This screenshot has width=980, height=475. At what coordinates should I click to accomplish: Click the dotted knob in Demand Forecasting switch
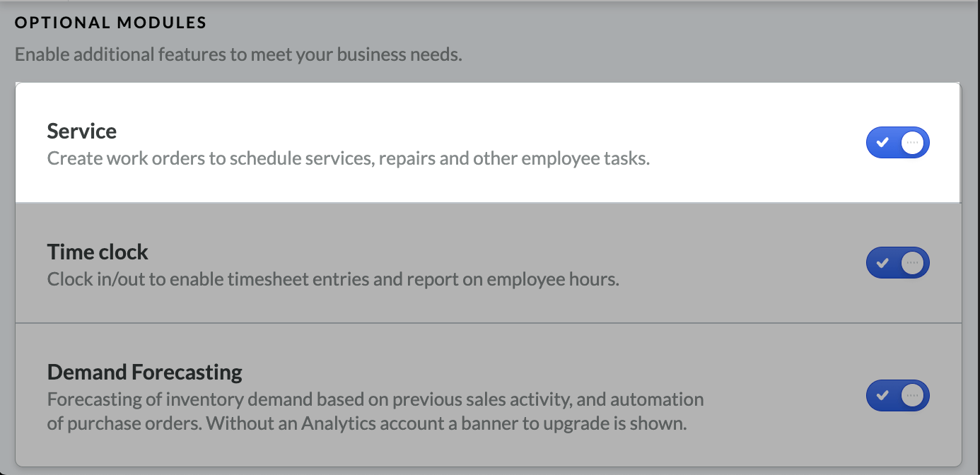[913, 395]
